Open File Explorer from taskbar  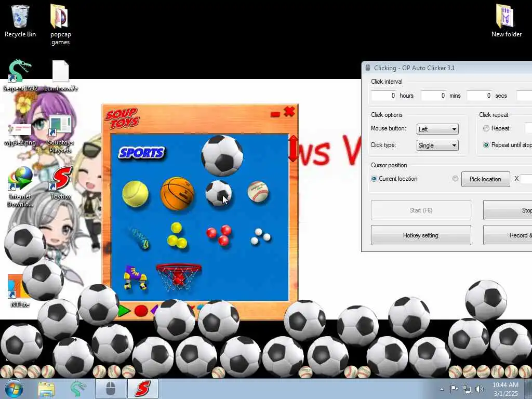click(46, 389)
